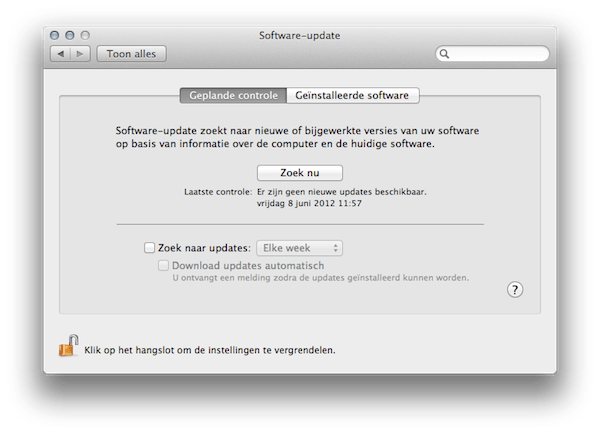The height and width of the screenshot is (434, 600).
Task: Click description 'Software-update zoekt naar nieuwe' text
Action: pyautogui.click(x=297, y=137)
